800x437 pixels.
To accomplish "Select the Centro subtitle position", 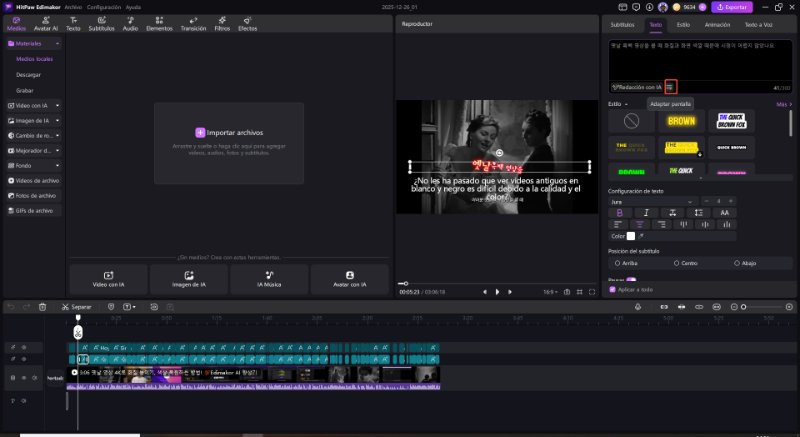I will [677, 263].
